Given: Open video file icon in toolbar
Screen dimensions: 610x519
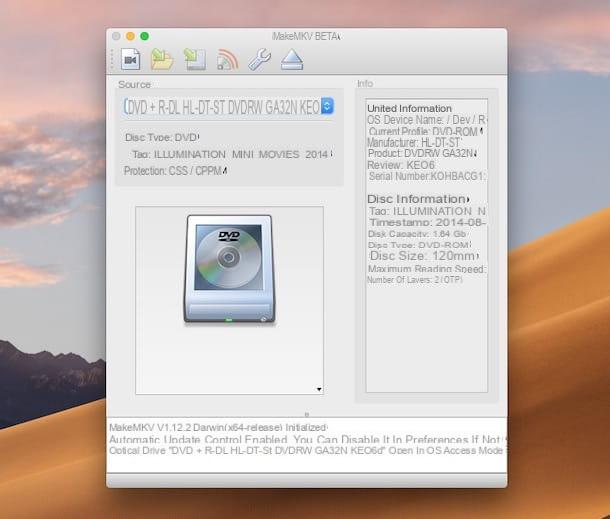Looking at the screenshot, I should point(130,60).
